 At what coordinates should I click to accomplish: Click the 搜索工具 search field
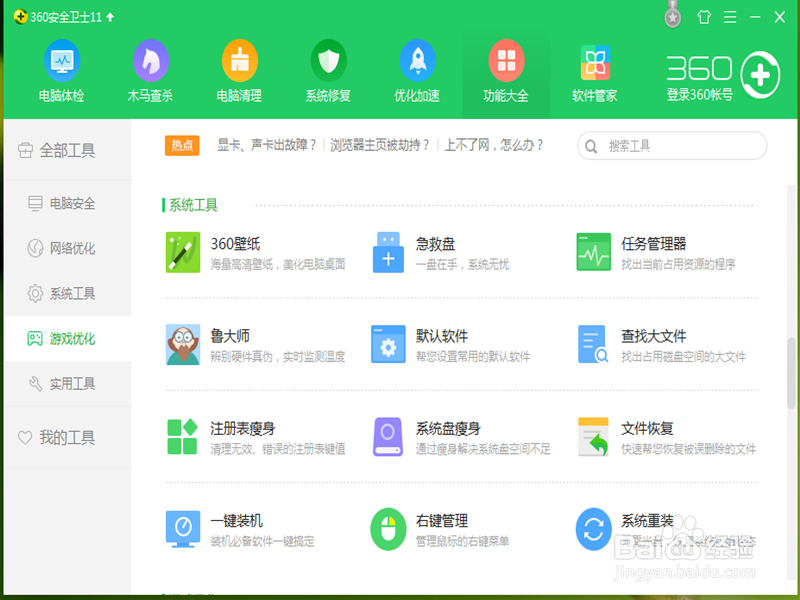pyautogui.click(x=672, y=146)
